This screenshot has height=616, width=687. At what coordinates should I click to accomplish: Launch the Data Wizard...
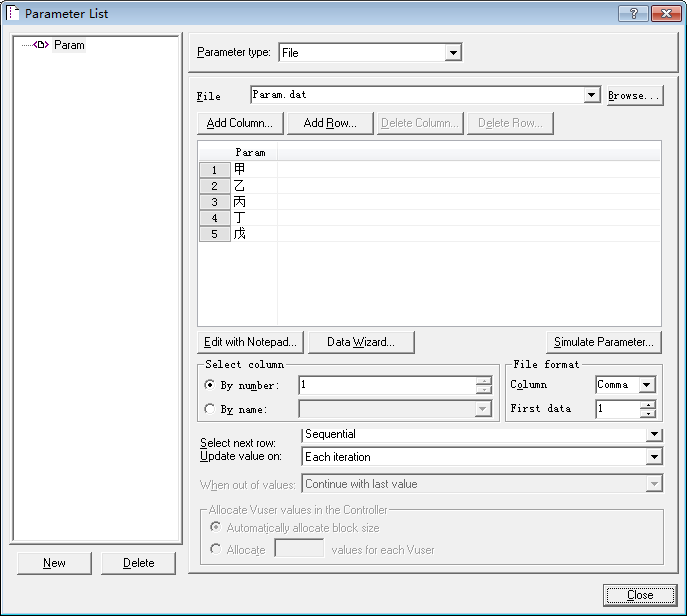pyautogui.click(x=361, y=342)
